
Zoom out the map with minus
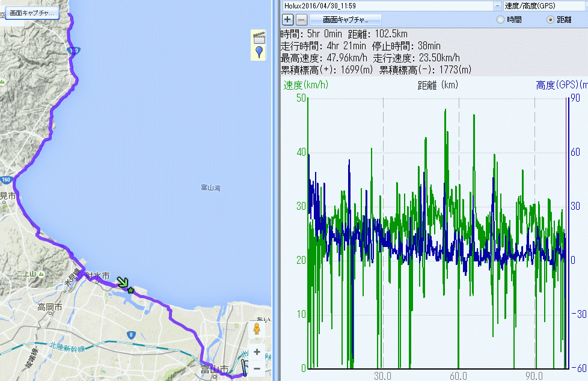pos(257,367)
